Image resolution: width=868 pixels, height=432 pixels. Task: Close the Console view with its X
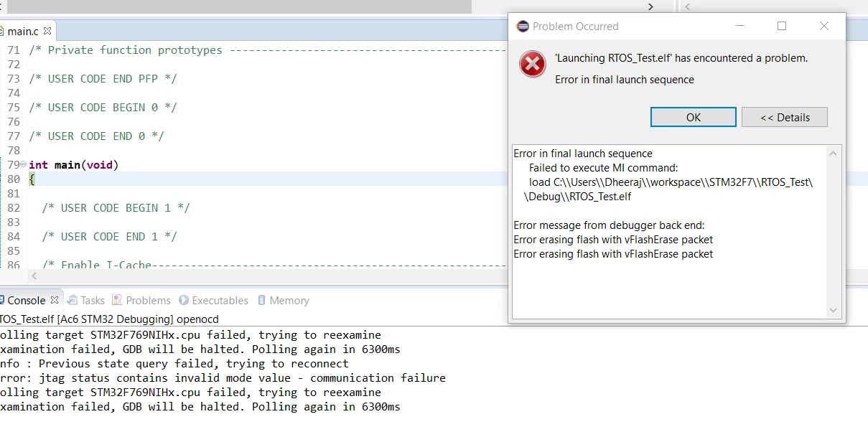(55, 300)
